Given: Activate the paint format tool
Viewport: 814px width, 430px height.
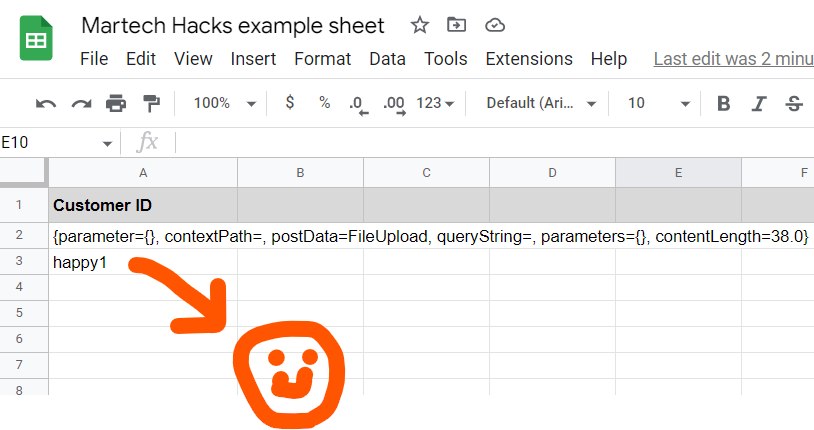Looking at the screenshot, I should coord(151,103).
